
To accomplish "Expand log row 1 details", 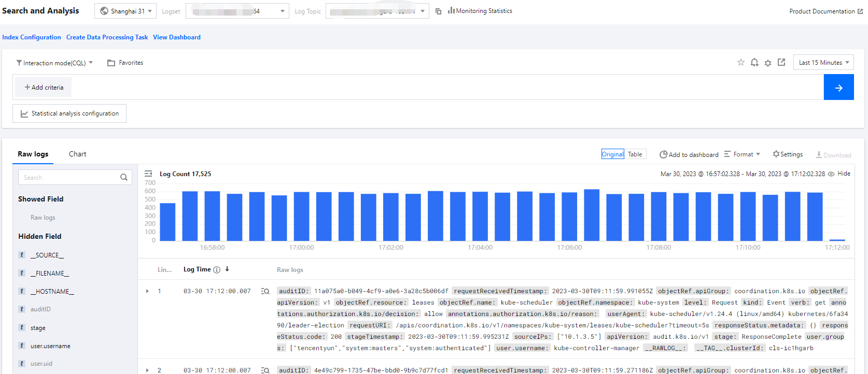I will (147, 291).
